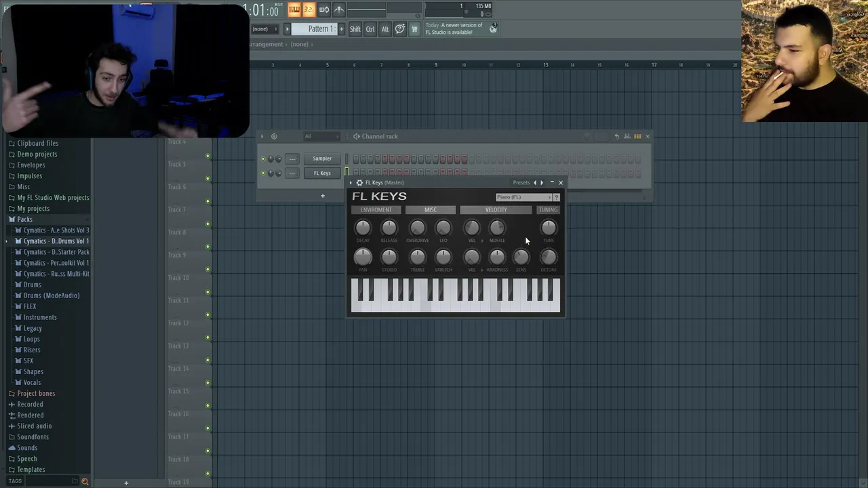Viewport: 868px width, 488px height.
Task: Click Channel rack speaker icon
Action: tap(356, 136)
